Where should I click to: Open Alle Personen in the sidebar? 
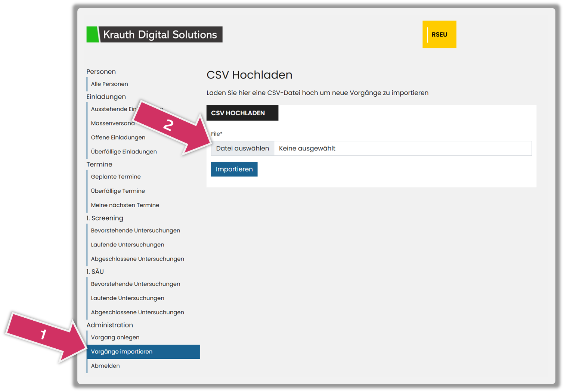(x=109, y=84)
